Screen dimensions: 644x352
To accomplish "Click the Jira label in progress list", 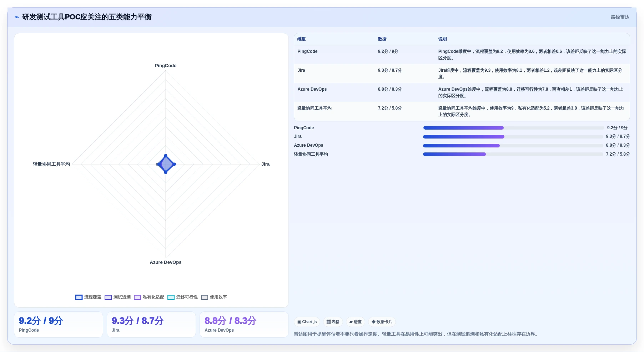I will (x=298, y=136).
